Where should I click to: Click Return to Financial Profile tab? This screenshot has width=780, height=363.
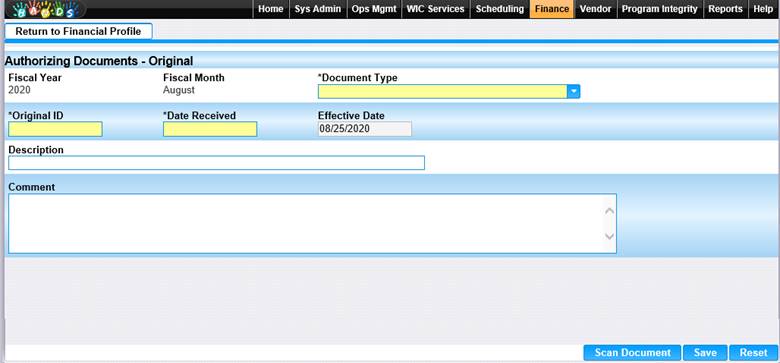click(x=78, y=31)
